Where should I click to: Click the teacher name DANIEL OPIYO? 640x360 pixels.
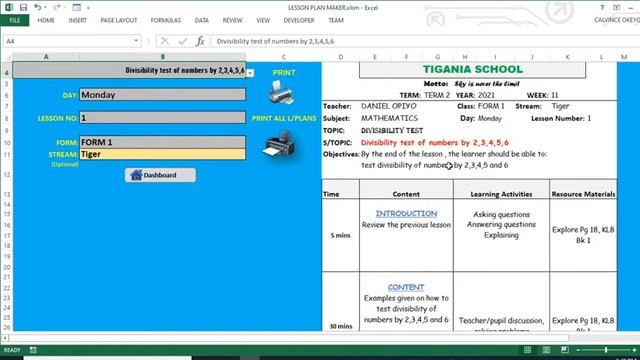tap(389, 106)
